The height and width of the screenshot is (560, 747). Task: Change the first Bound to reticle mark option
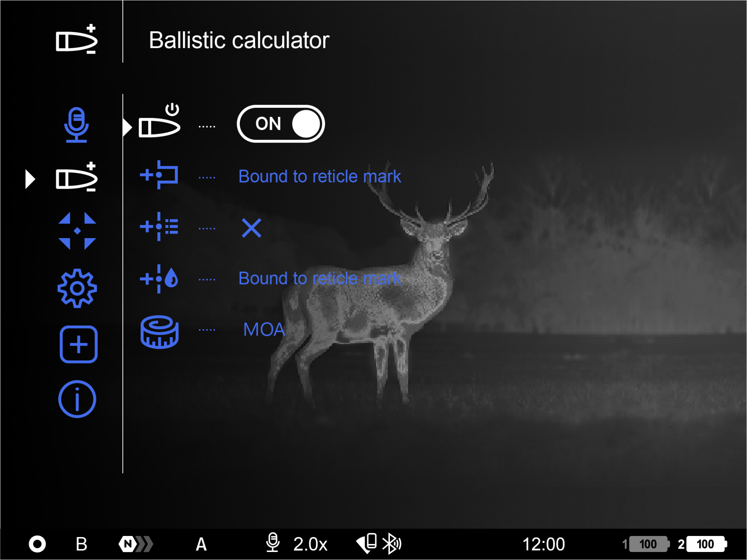tap(319, 176)
